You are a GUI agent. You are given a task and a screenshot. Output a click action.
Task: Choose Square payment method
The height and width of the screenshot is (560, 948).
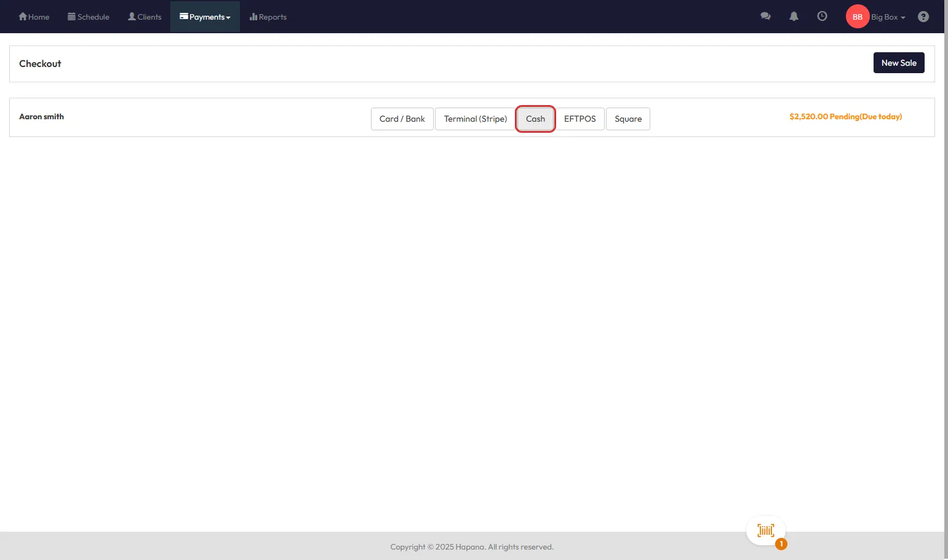(627, 119)
